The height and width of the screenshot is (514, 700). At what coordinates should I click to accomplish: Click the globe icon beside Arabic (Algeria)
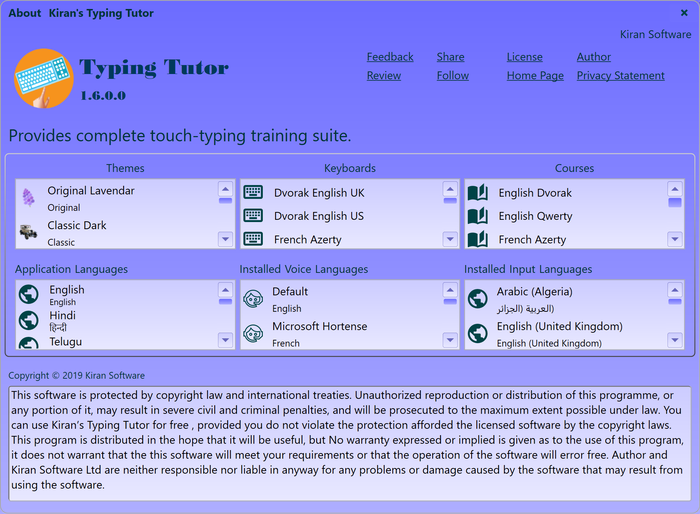tap(478, 298)
